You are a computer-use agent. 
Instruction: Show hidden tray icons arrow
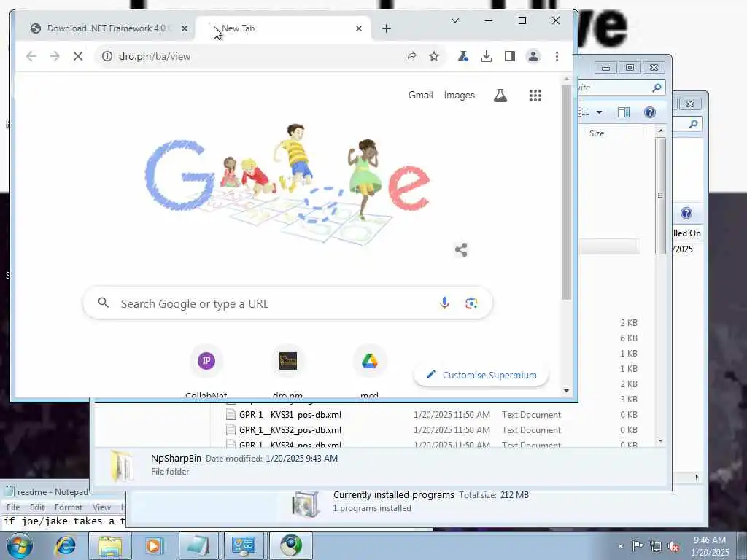(x=620, y=546)
